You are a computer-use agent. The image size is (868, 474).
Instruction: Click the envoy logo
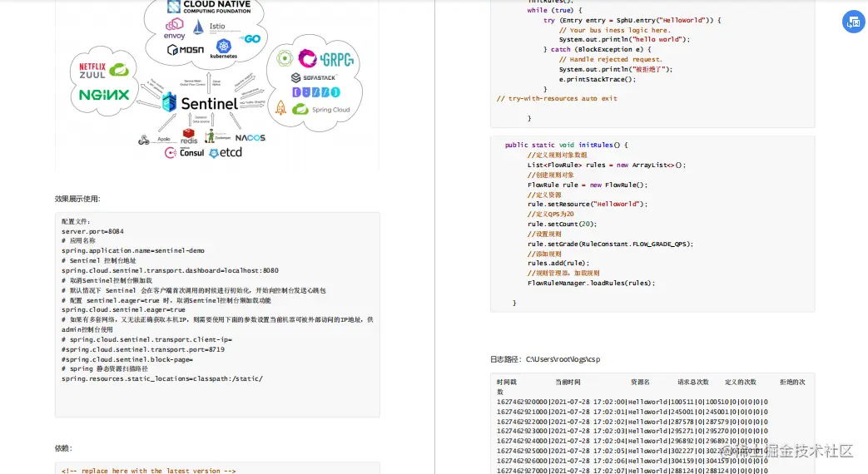[175, 29]
